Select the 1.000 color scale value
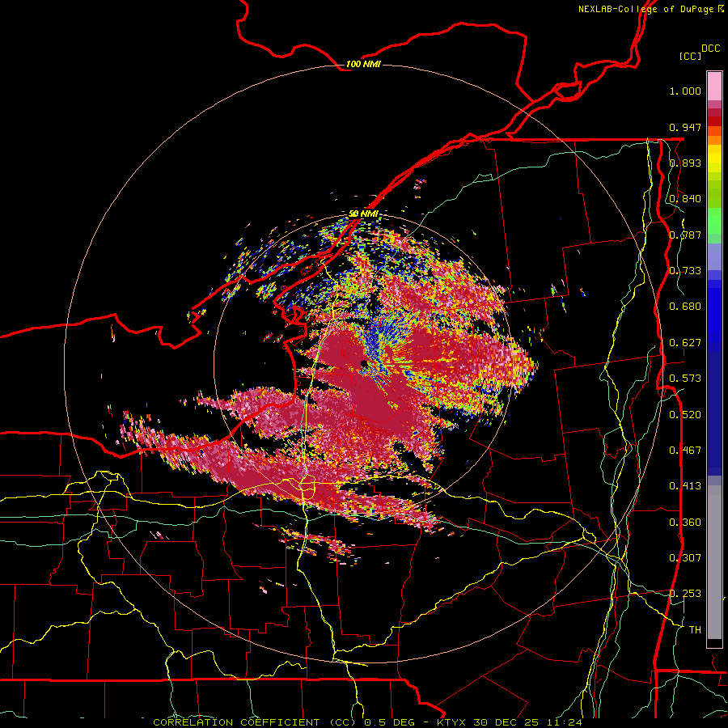The image size is (728, 728). tap(685, 91)
